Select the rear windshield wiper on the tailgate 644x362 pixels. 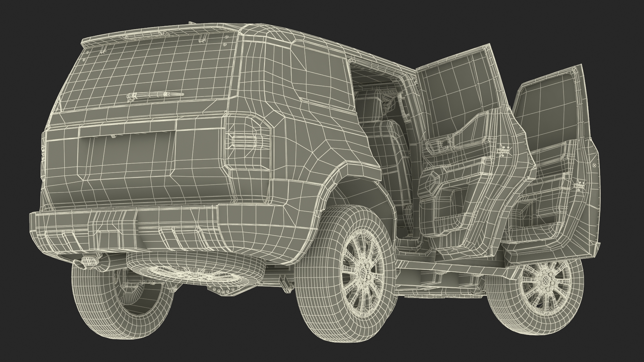point(155,97)
